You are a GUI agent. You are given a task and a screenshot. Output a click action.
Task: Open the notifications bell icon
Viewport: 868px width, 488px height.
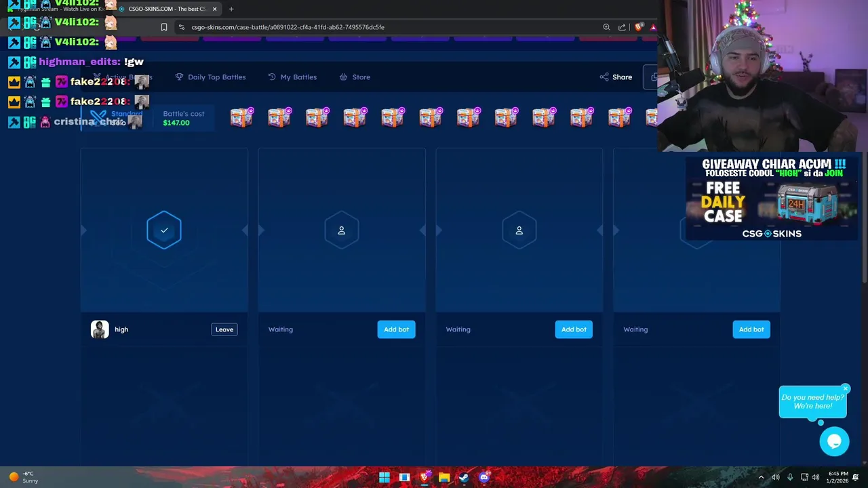tap(856, 477)
